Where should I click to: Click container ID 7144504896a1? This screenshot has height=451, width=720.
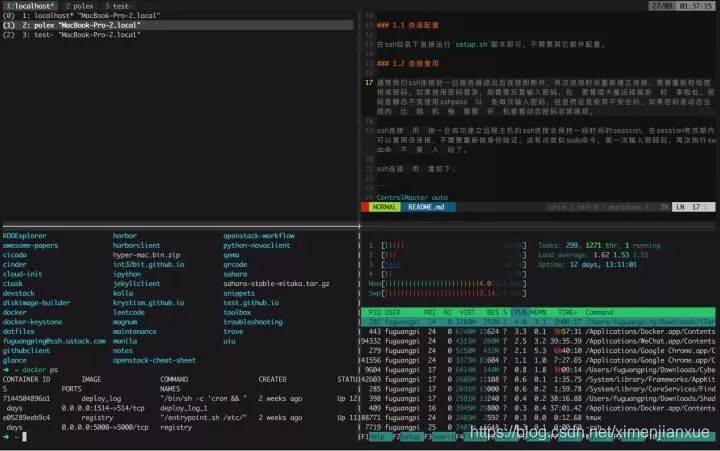tap(26, 399)
